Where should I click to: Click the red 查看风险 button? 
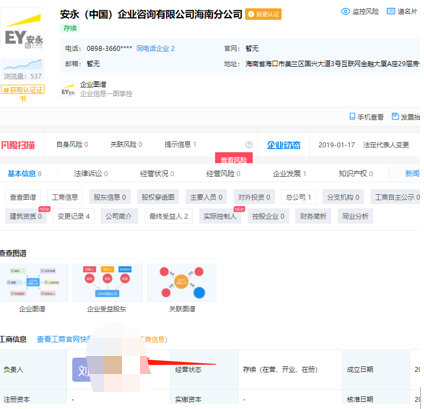click(234, 158)
